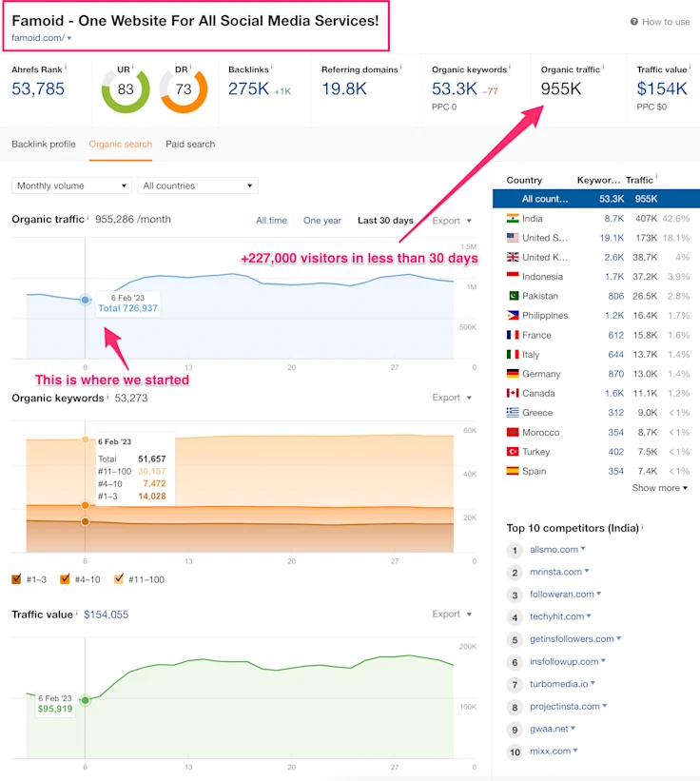This screenshot has width=700, height=781.
Task: Click the Canada flag in country list
Action: click(513, 393)
